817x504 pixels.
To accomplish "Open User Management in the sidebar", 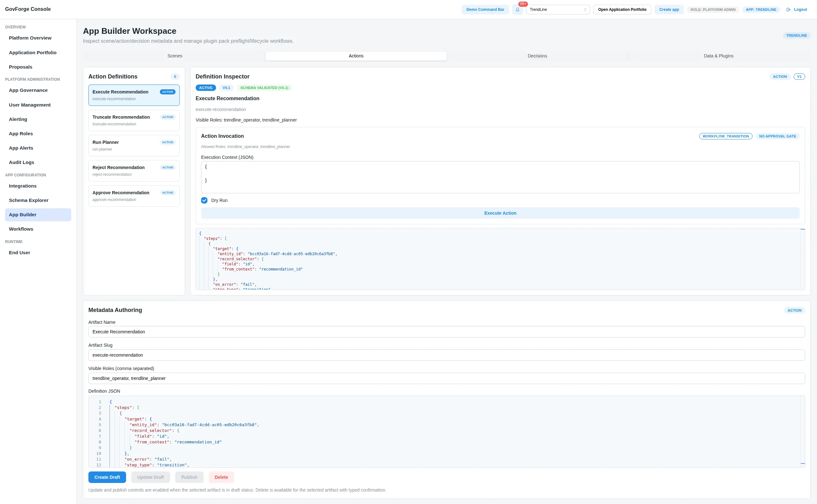I will click(x=38, y=105).
